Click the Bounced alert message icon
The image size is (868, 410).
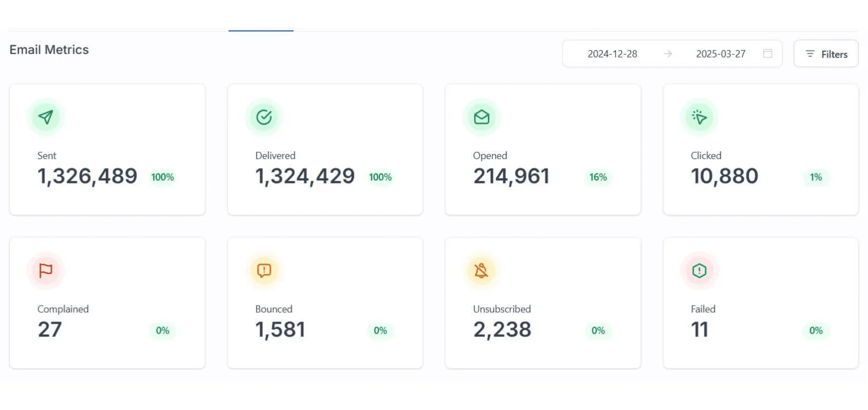click(264, 270)
